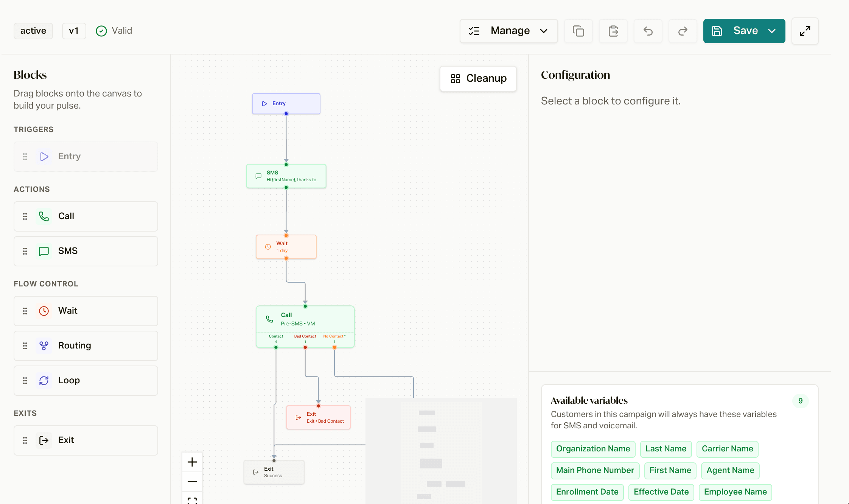Click the v1 version badge
This screenshot has width=849, height=504.
[x=74, y=31]
